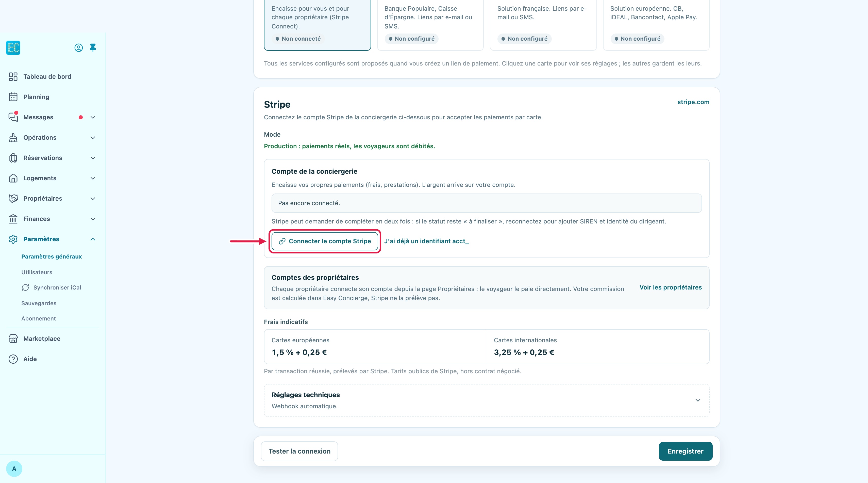This screenshot has width=868, height=483.
Task: Toggle the sidebar pin icon
Action: click(x=93, y=47)
